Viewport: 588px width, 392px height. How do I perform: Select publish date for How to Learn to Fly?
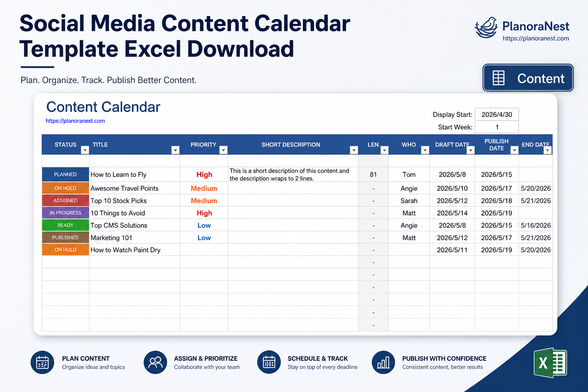coord(497,175)
